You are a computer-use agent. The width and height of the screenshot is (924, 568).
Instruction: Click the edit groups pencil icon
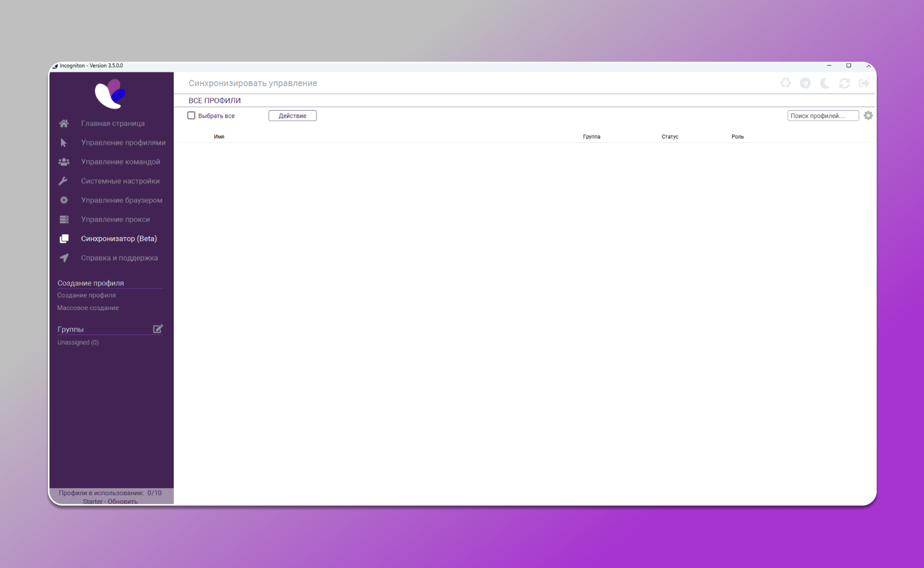(157, 329)
